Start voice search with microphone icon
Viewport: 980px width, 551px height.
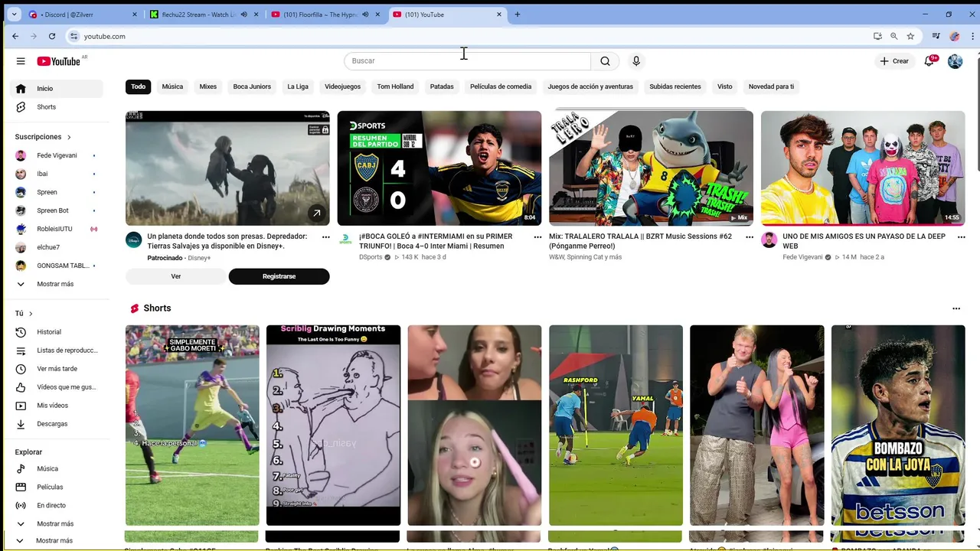tap(635, 61)
